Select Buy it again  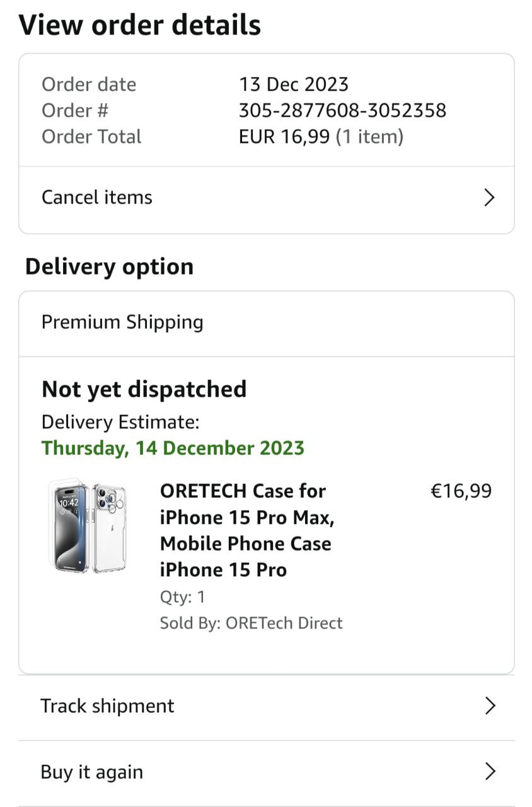point(92,772)
